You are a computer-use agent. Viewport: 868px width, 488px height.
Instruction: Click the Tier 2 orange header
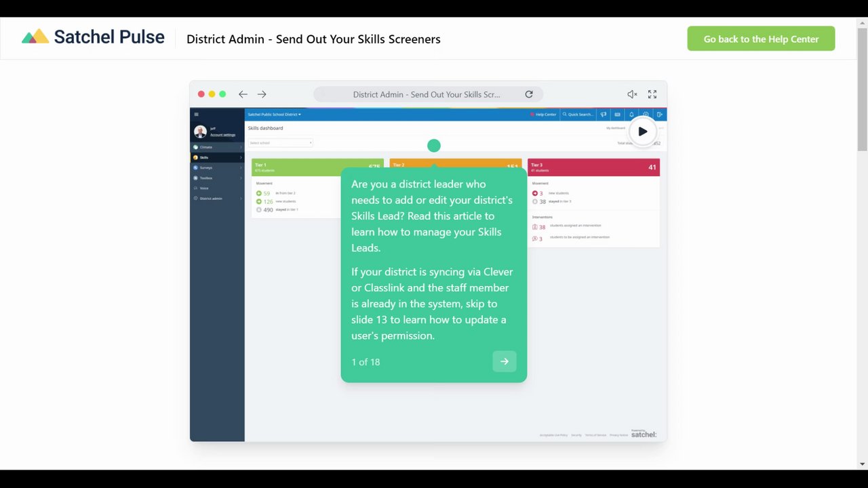click(456, 163)
